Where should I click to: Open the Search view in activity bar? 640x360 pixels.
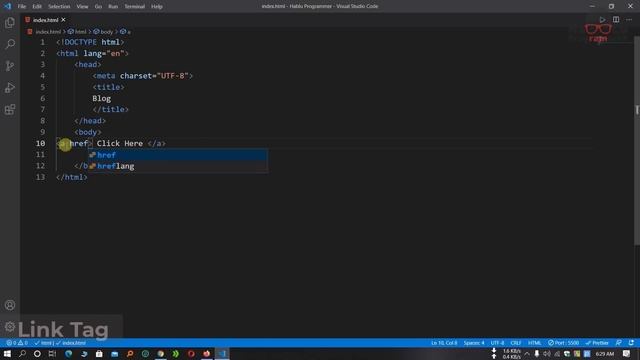[x=10, y=44]
